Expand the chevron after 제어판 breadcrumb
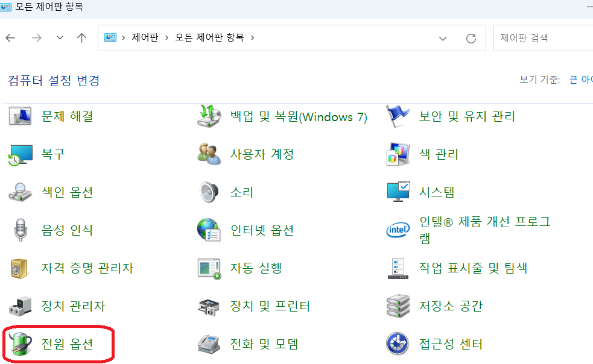The height and width of the screenshot is (364, 593). point(166,38)
